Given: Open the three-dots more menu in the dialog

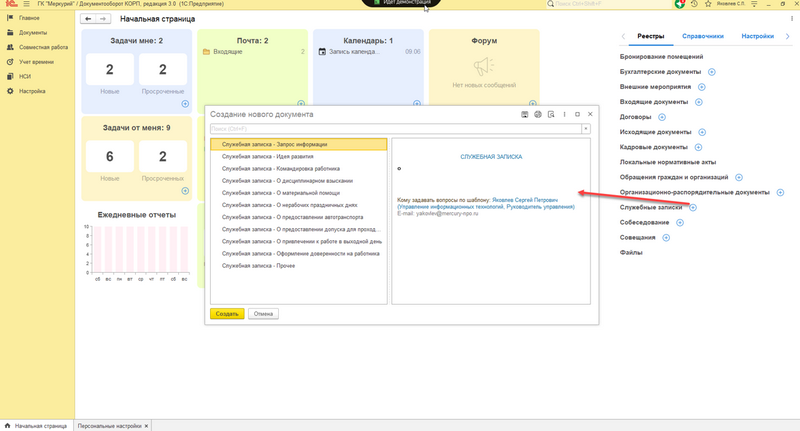Looking at the screenshot, I should [x=565, y=115].
